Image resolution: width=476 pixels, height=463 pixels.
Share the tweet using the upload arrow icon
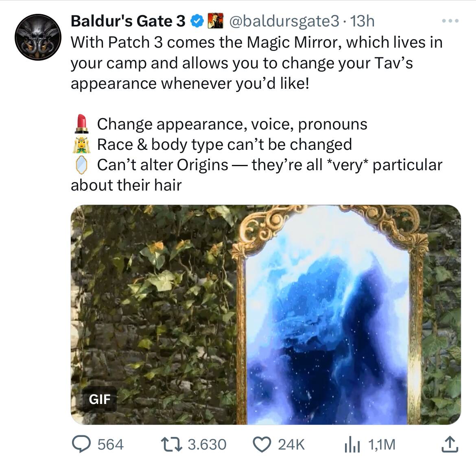pos(450,444)
